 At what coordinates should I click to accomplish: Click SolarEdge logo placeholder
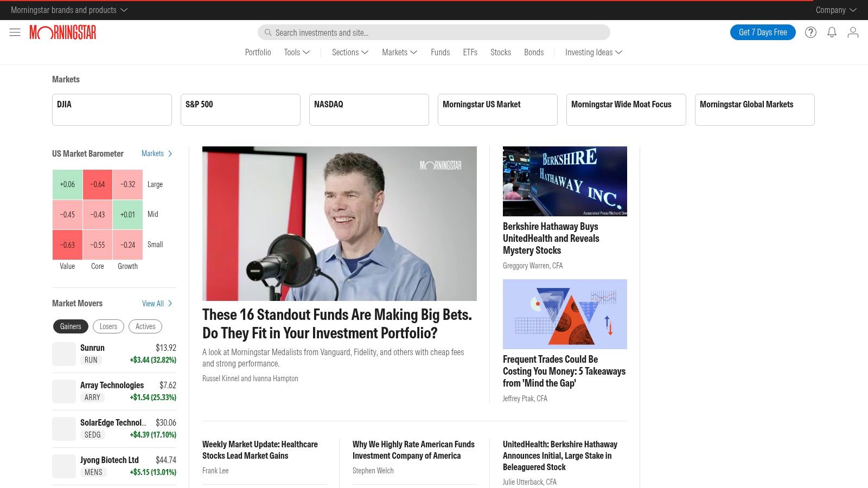click(64, 429)
